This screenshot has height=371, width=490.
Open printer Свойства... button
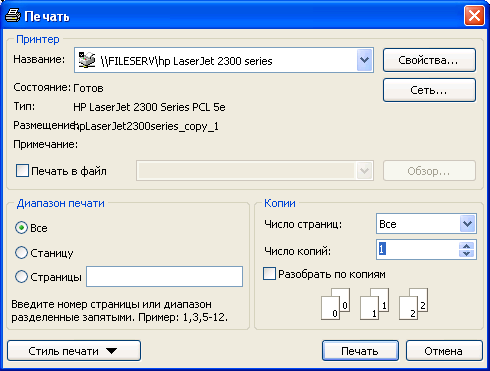point(429,60)
